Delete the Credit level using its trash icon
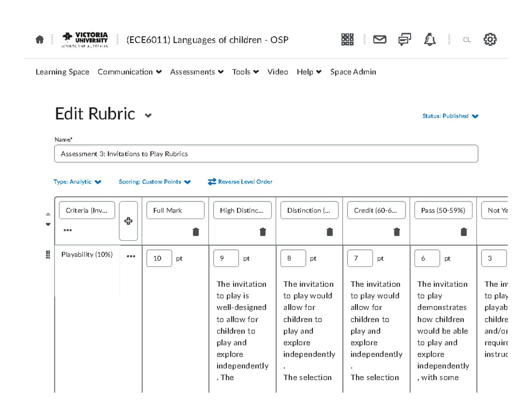Screen dimensions: 532x411 tap(396, 232)
